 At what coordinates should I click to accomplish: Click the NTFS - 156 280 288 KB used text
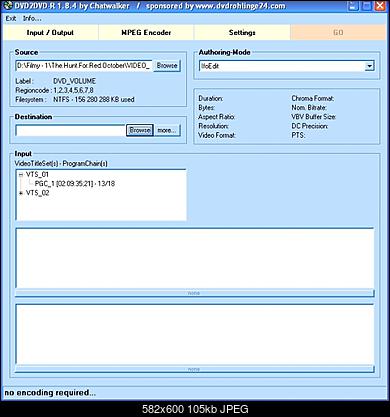(94, 99)
